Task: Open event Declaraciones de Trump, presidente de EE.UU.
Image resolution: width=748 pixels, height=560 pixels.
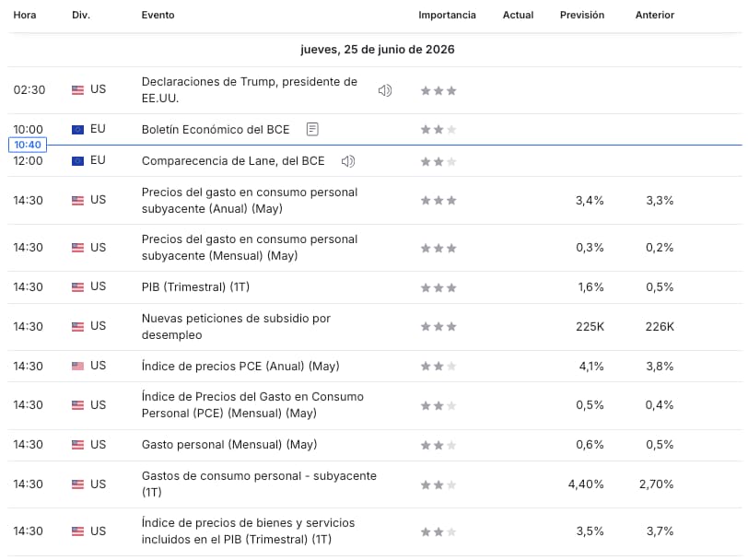Action: coord(250,89)
